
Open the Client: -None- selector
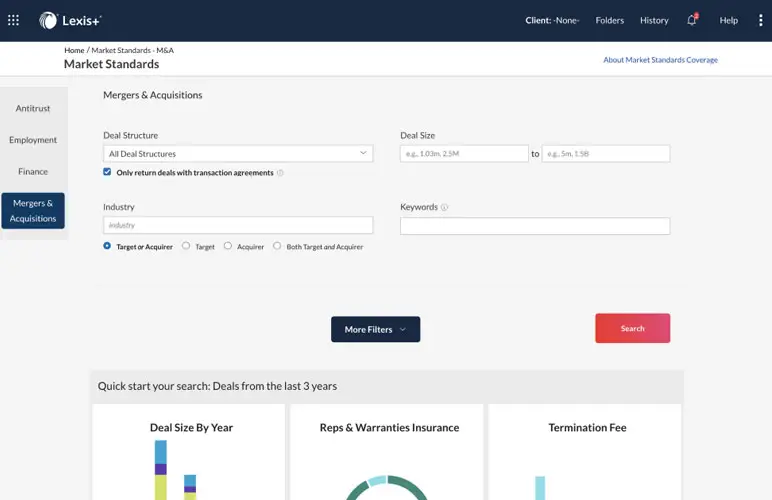coord(552,20)
